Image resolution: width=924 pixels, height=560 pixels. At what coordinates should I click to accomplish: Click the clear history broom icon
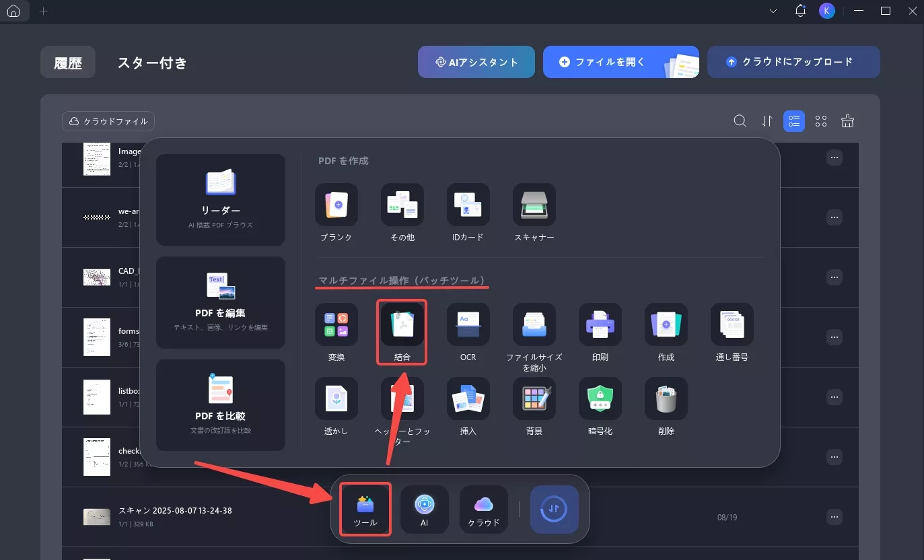tap(848, 121)
